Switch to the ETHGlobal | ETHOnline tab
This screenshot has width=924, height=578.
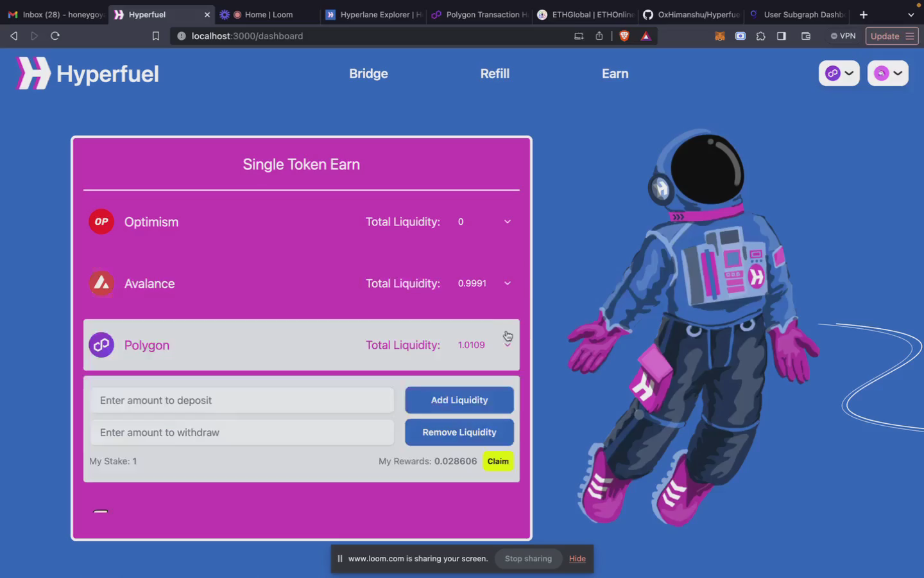(x=585, y=14)
